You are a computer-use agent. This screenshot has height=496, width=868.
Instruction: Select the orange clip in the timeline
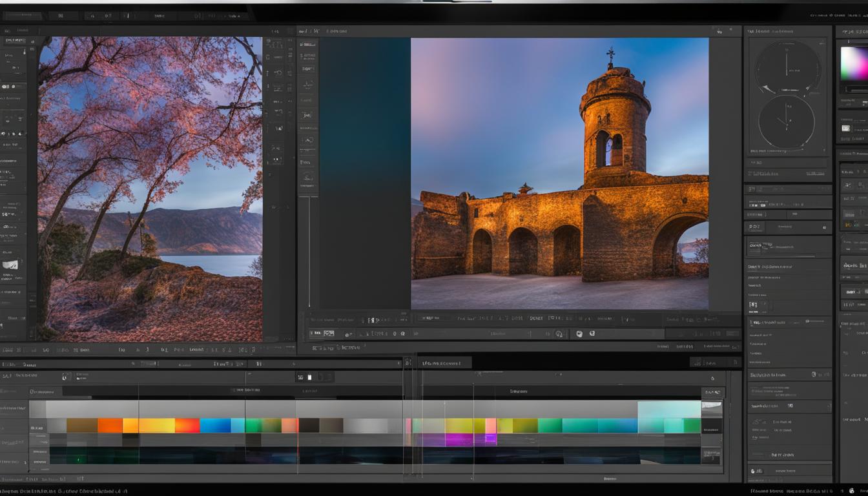110,426
